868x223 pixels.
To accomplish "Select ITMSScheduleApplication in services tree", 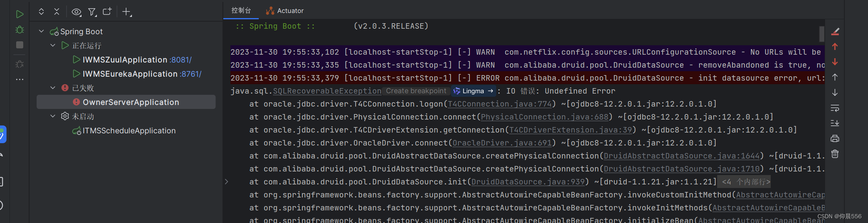I will [129, 131].
